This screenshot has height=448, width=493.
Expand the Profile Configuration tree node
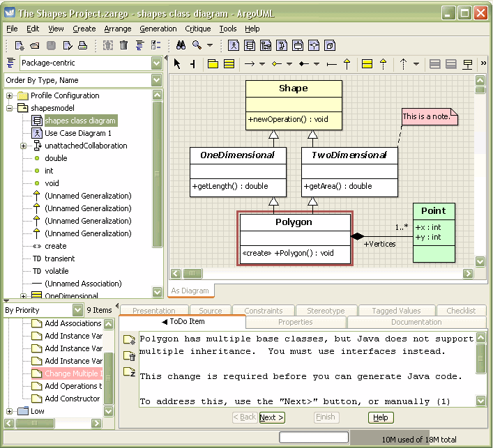[x=10, y=95]
